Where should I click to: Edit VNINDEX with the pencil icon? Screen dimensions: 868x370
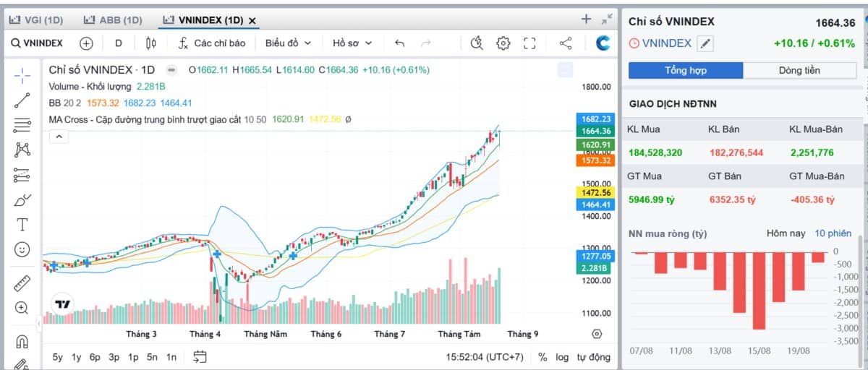coord(705,43)
